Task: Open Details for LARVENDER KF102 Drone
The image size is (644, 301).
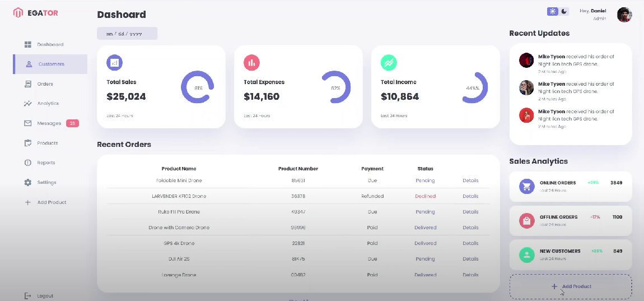Action: click(x=470, y=196)
